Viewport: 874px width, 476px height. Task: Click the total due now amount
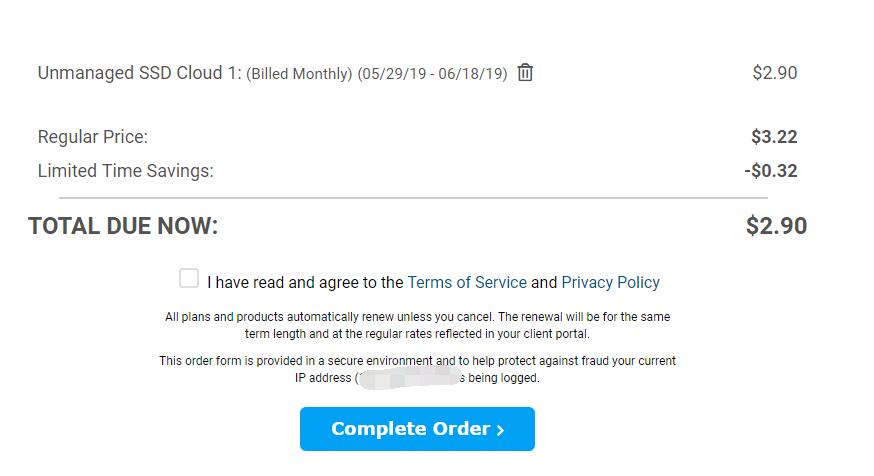(776, 226)
